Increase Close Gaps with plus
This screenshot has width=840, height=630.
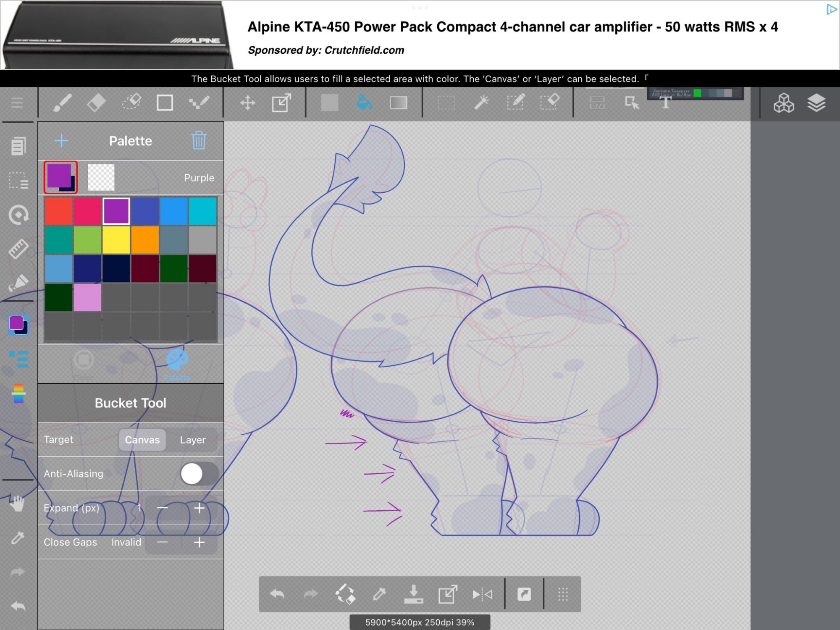(x=199, y=542)
